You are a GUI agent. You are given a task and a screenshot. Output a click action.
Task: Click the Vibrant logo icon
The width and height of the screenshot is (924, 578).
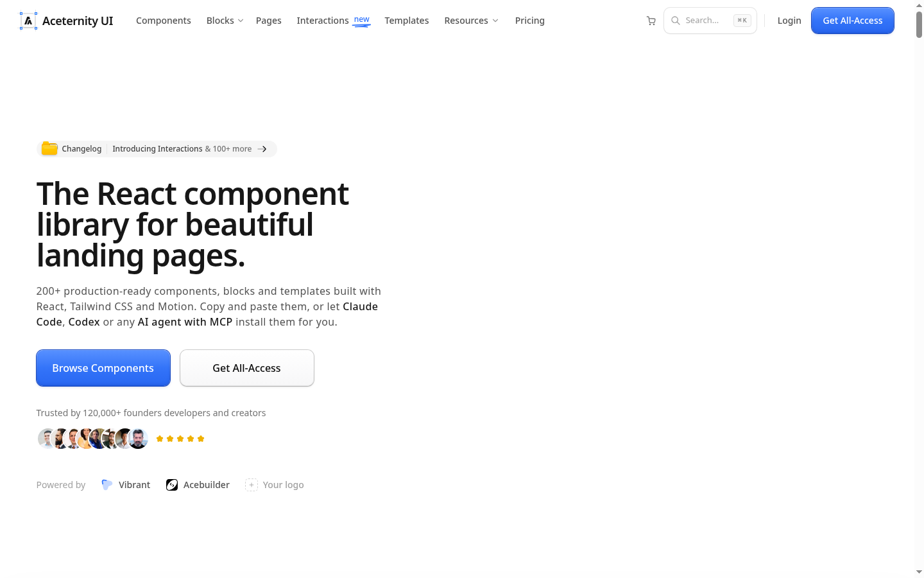[107, 485]
